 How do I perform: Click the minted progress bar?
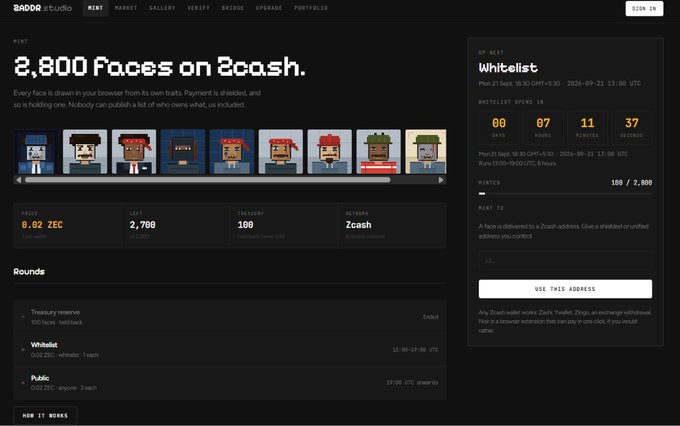[x=565, y=193]
